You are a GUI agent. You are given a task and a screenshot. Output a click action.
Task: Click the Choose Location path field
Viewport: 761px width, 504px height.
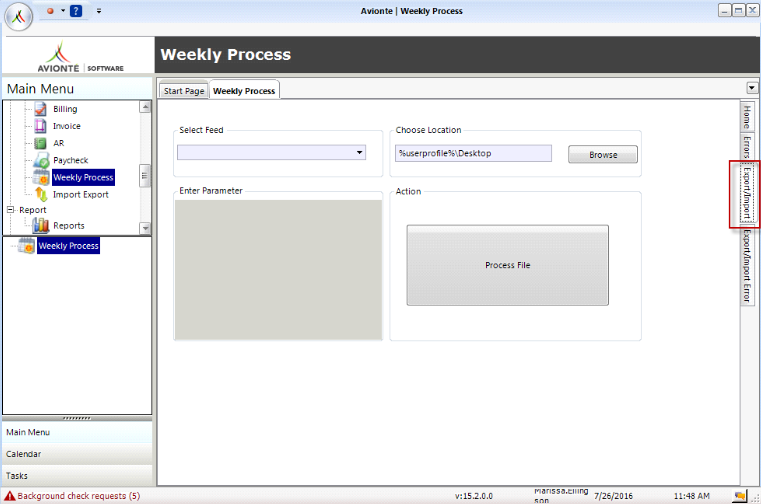(473, 153)
